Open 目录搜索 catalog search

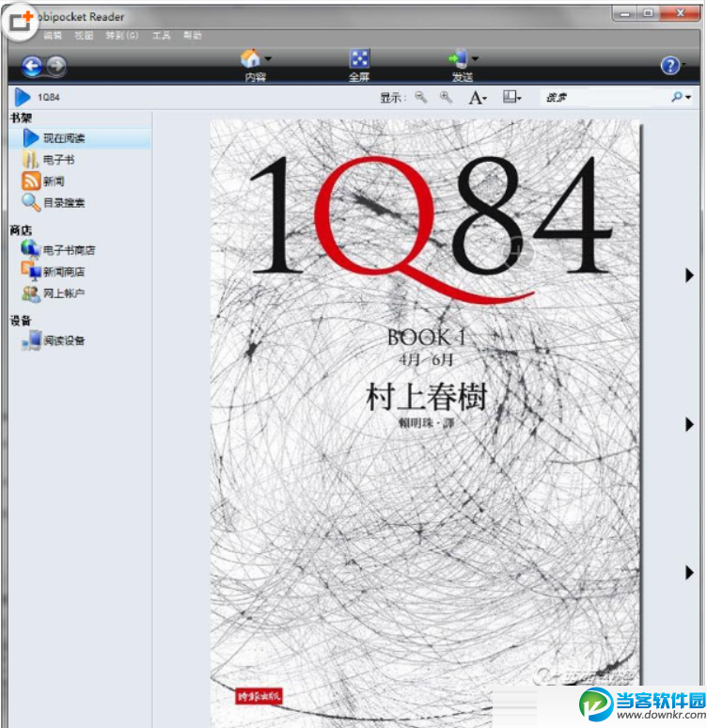54,202
